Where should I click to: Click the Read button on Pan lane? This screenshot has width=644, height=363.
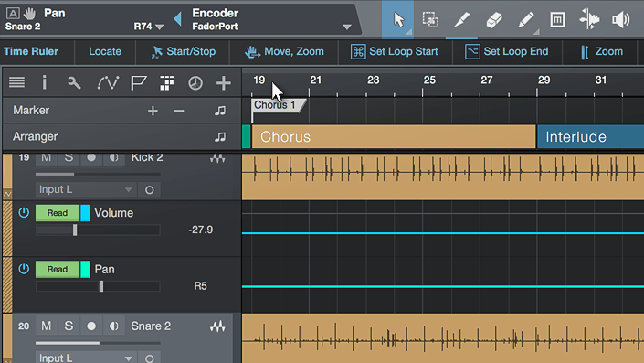[57, 269]
